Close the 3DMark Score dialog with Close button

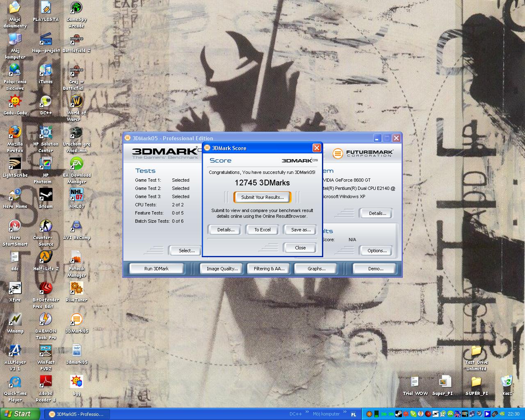[300, 248]
